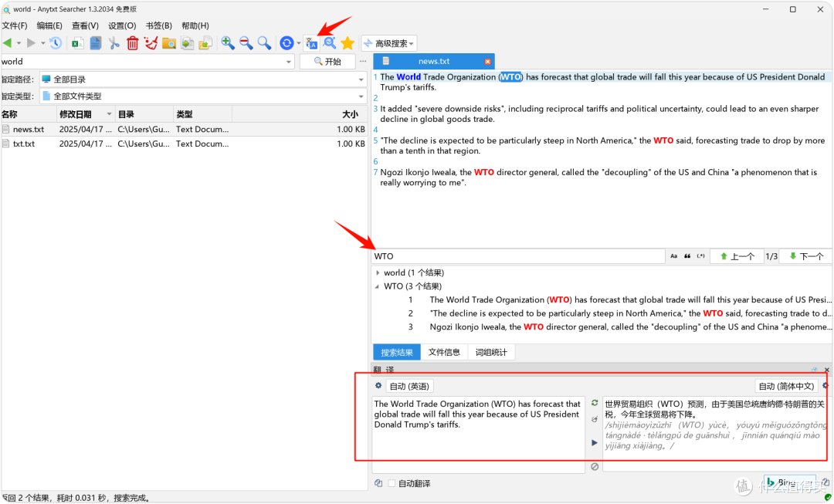Click the green status icon in status bar
The height and width of the screenshot is (504, 834).
point(828,498)
